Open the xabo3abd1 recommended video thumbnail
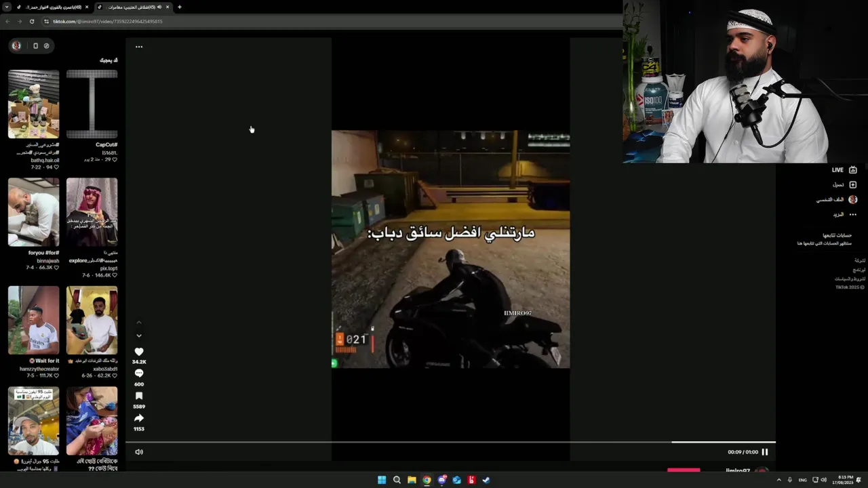 click(92, 320)
